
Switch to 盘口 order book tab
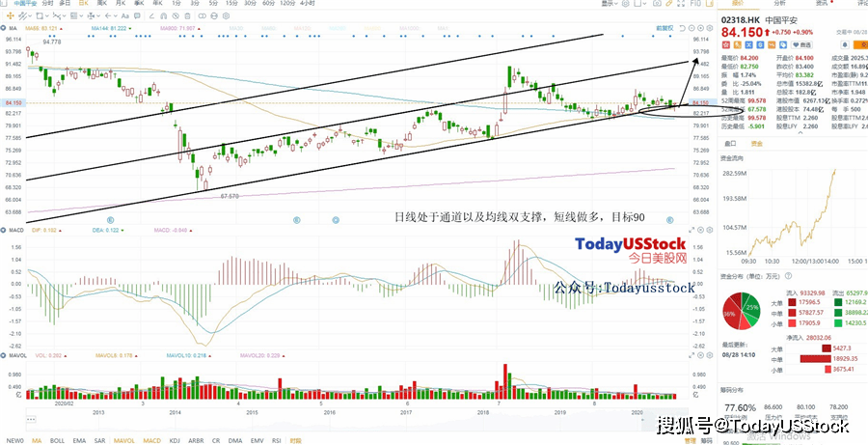click(x=731, y=144)
